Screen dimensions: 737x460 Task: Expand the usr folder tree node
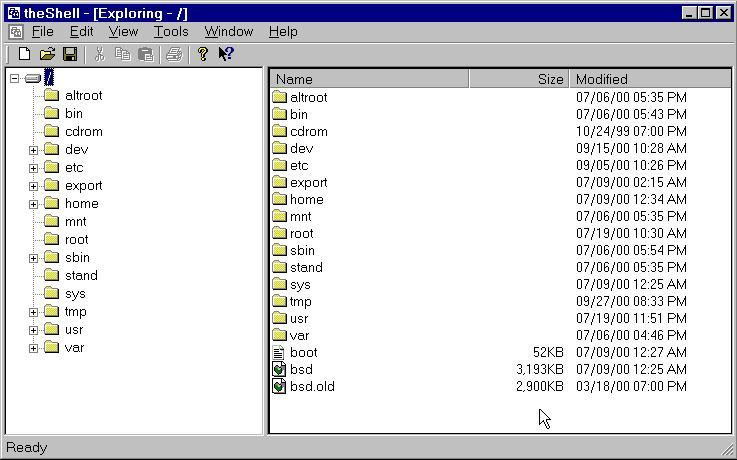(x=33, y=330)
